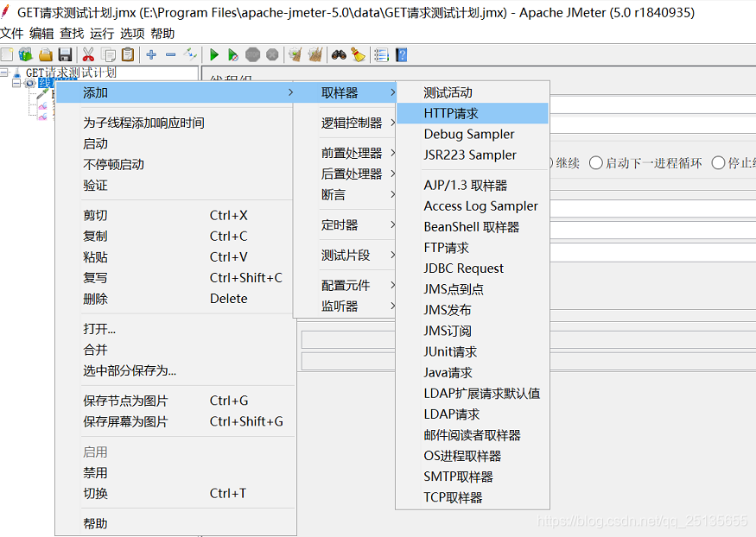Screen dimensions: 756x537
Task: Click the Clear broom-with-gear icon
Action: [295, 54]
